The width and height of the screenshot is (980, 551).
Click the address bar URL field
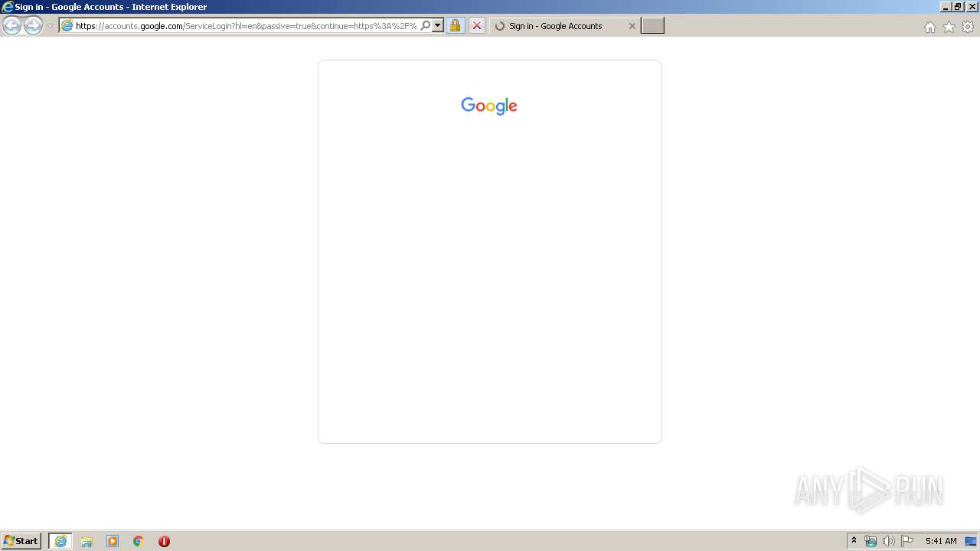click(246, 26)
